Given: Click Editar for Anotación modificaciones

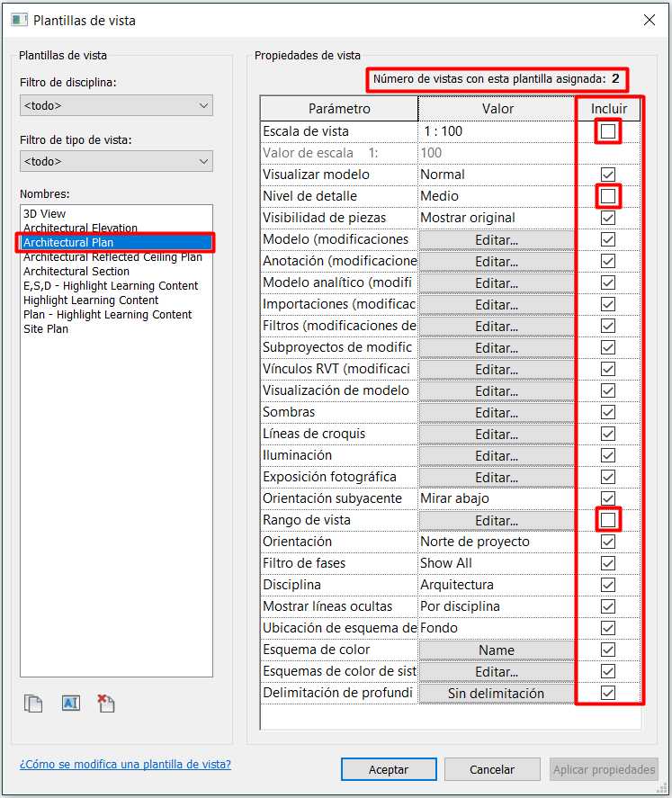Looking at the screenshot, I should tap(497, 262).
